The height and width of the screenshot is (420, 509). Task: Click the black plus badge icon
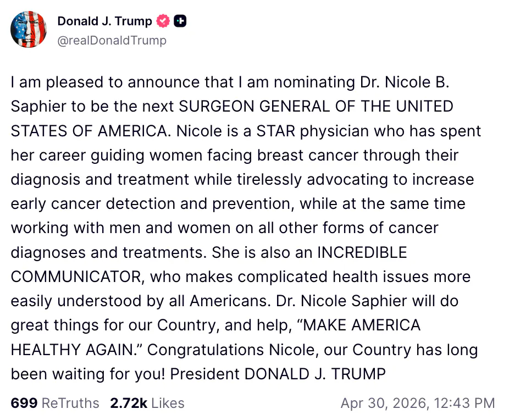[180, 21]
